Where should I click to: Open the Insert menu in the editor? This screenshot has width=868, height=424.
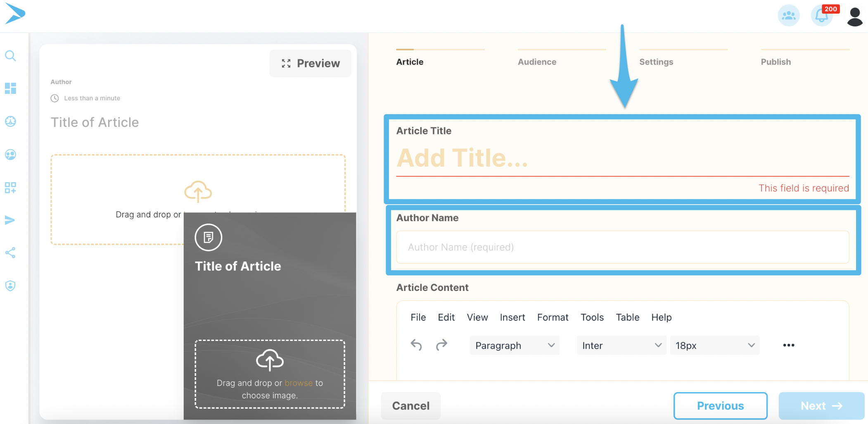512,317
